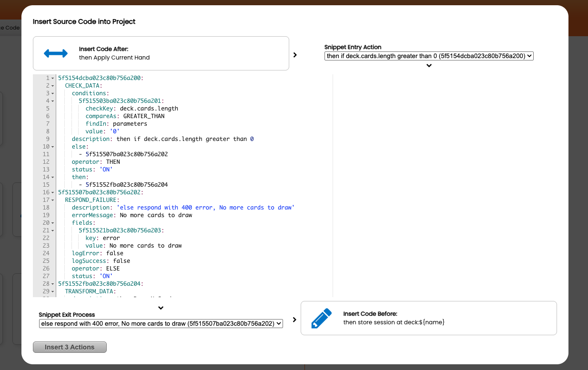This screenshot has height=370, width=588.
Task: Click 'key: error' on line 22
Action: point(103,238)
